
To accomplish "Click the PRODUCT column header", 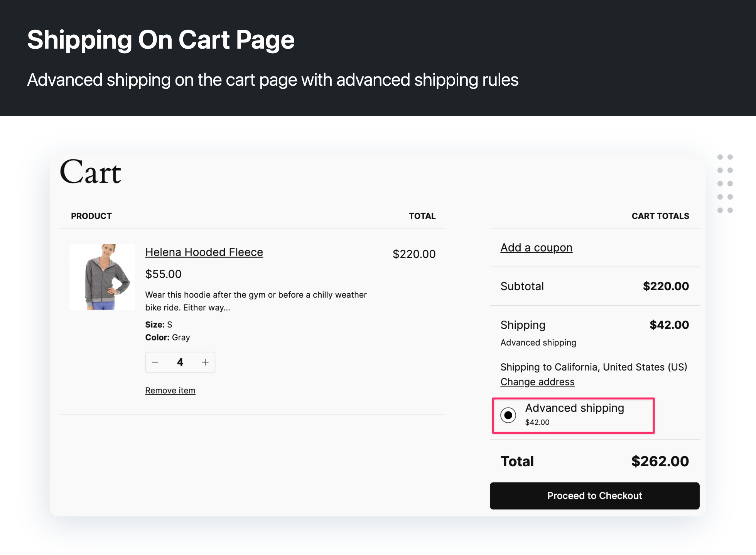I will [x=91, y=216].
